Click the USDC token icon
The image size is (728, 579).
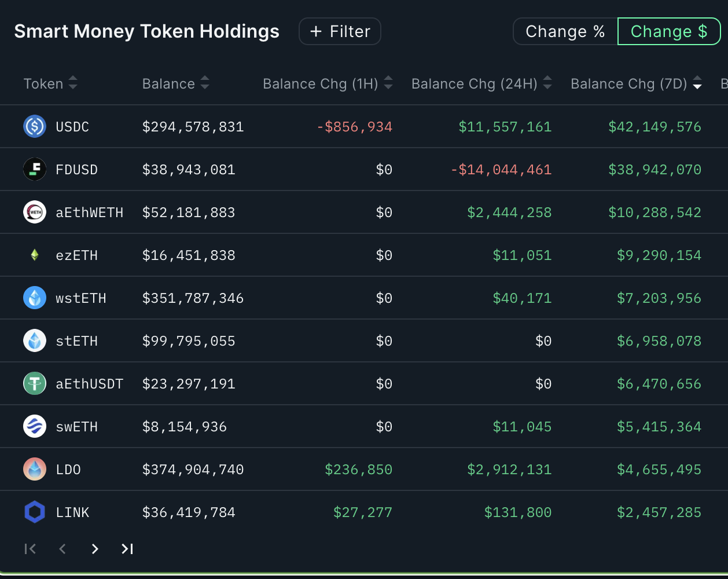(35, 126)
